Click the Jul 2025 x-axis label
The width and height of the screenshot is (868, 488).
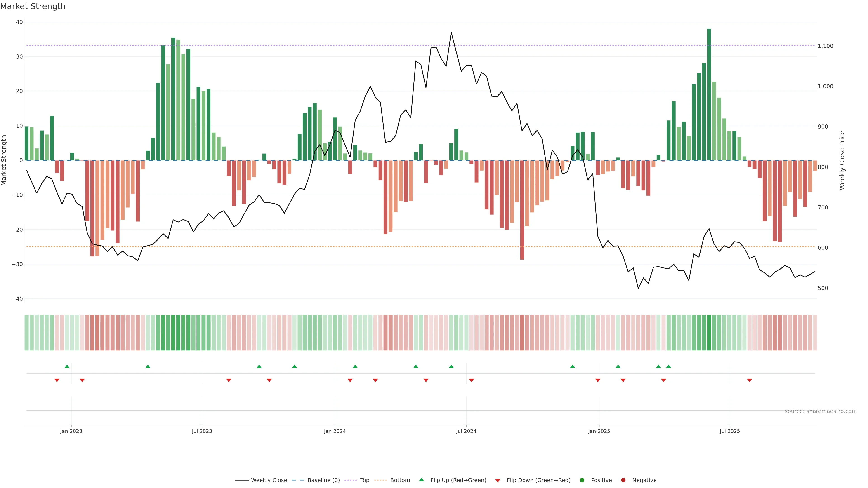[x=729, y=431]
